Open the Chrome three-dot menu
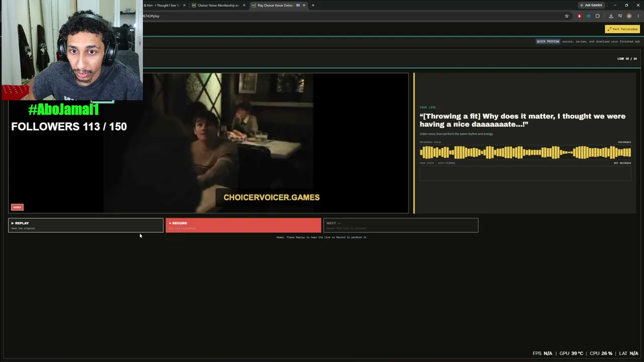This screenshot has height=362, width=644. pyautogui.click(x=638, y=16)
